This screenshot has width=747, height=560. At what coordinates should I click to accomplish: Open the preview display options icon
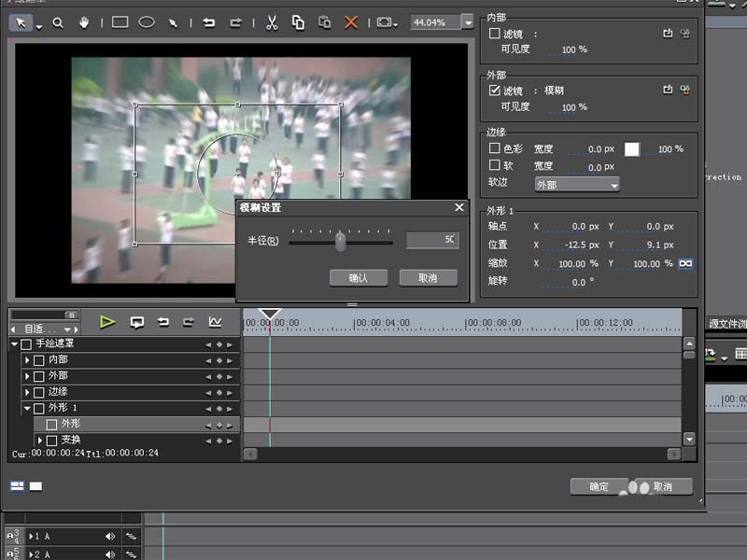click(x=385, y=22)
